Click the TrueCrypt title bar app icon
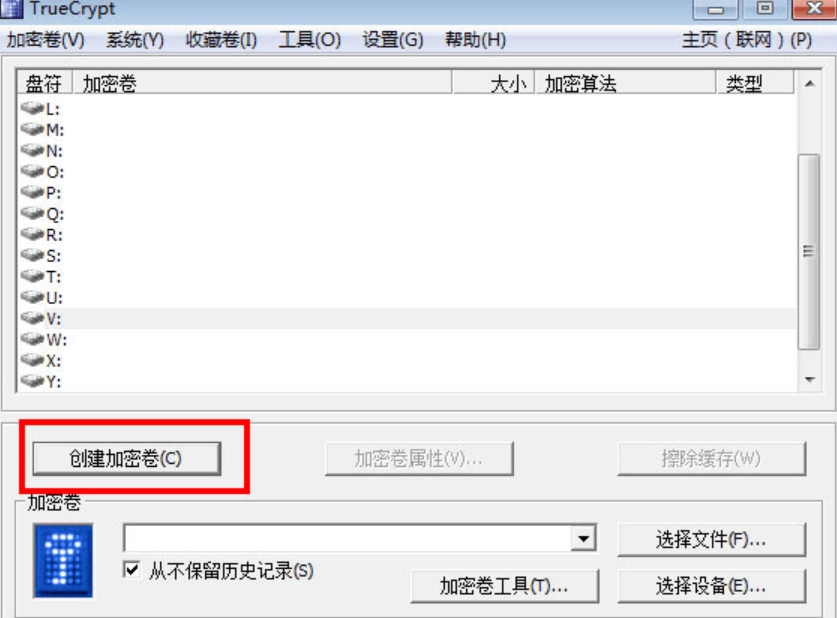Viewport: 837px width, 618px height. click(11, 9)
